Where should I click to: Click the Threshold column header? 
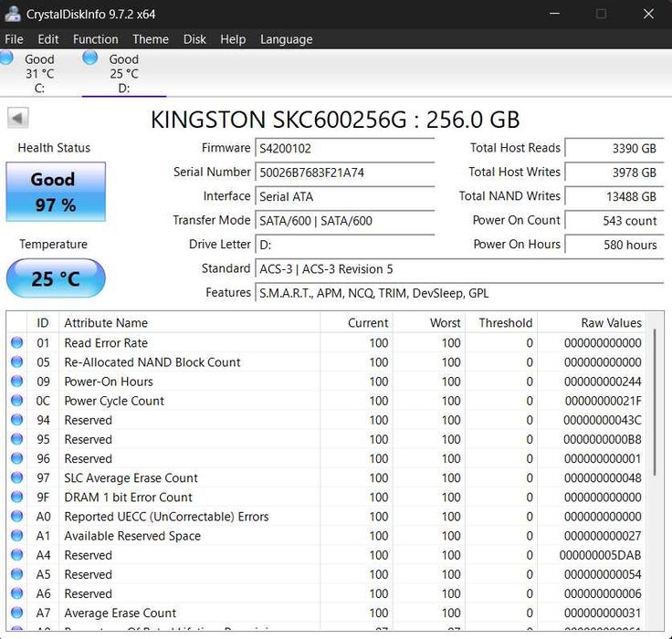[501, 323]
